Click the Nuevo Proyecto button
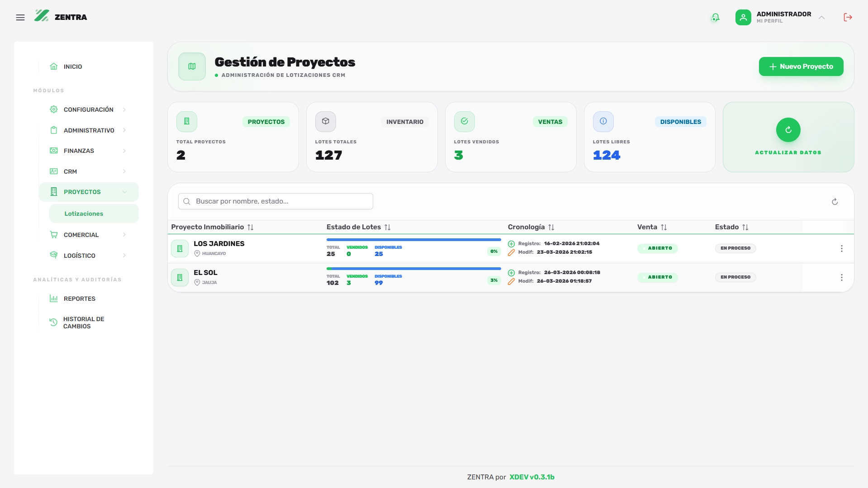The width and height of the screenshot is (868, 488). pos(801,66)
